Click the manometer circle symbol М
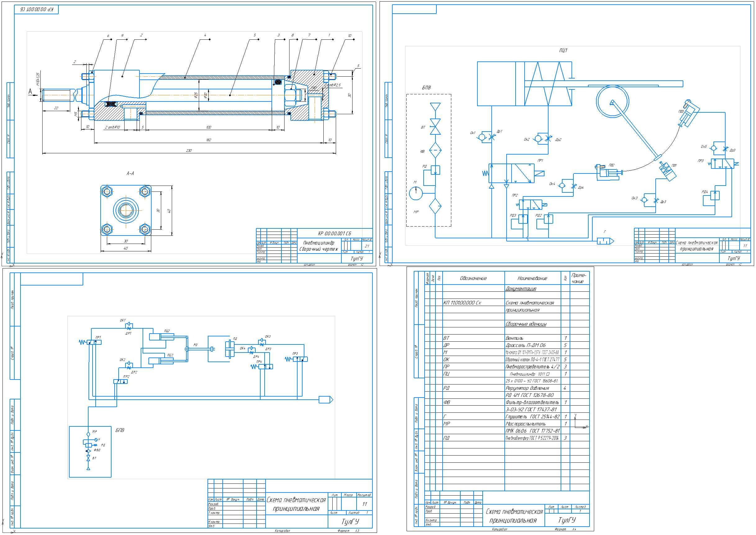The image size is (756, 535). coord(416,193)
